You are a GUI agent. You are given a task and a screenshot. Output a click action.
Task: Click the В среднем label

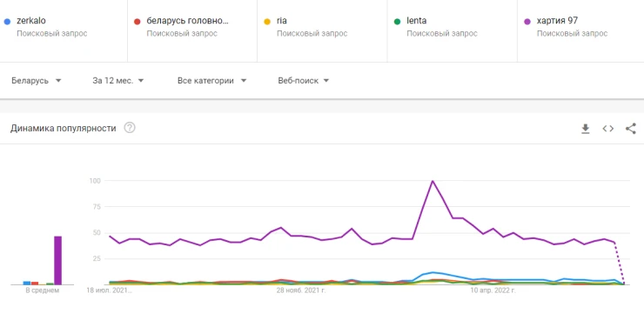click(x=43, y=290)
